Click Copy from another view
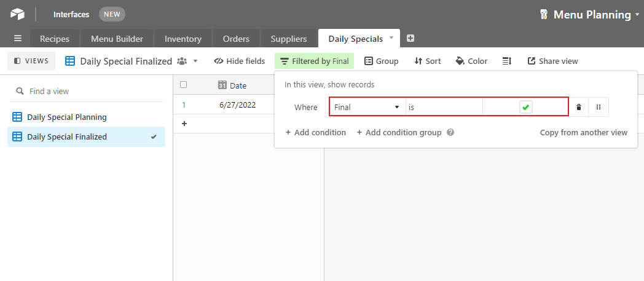The width and height of the screenshot is (644, 281). [583, 132]
